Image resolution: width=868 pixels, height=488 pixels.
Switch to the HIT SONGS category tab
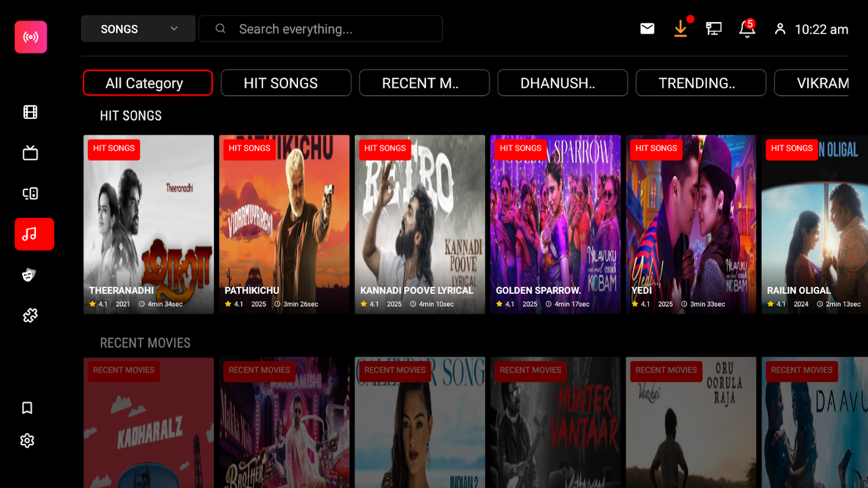pos(286,83)
